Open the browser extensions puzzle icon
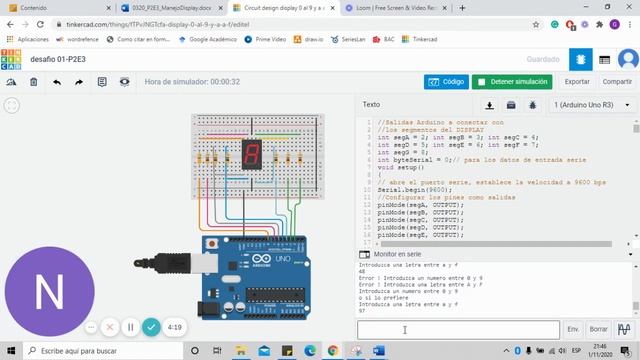 [600, 24]
